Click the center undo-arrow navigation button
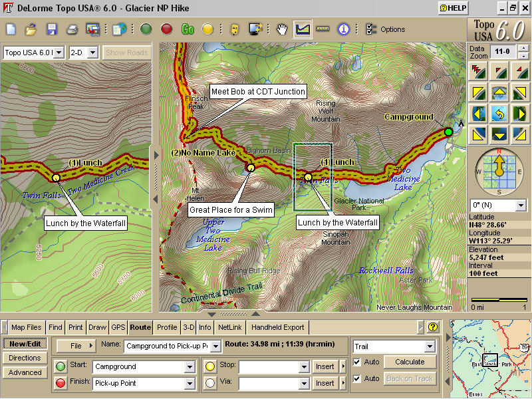This screenshot has height=399, width=532. 499,114
